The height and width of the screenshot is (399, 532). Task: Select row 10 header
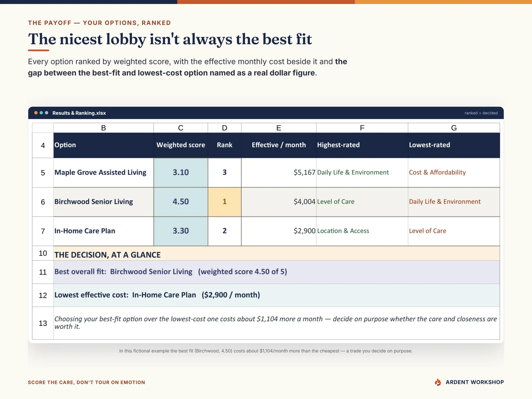(x=43, y=253)
